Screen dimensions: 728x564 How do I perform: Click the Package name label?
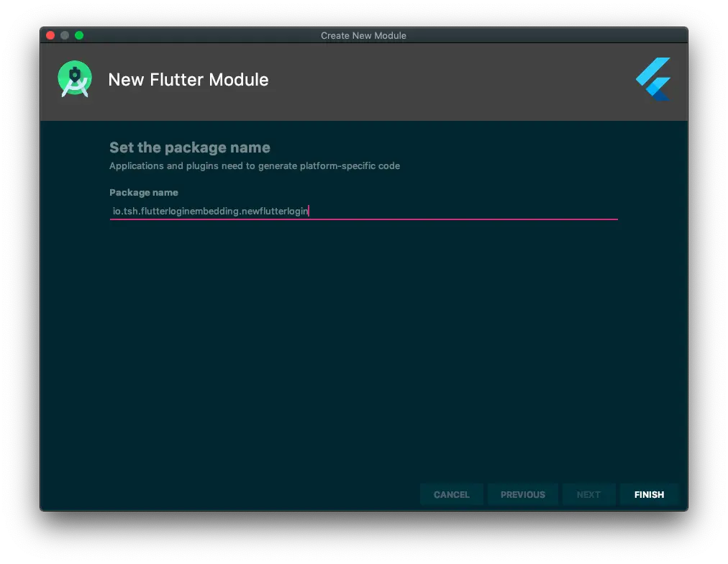[144, 192]
